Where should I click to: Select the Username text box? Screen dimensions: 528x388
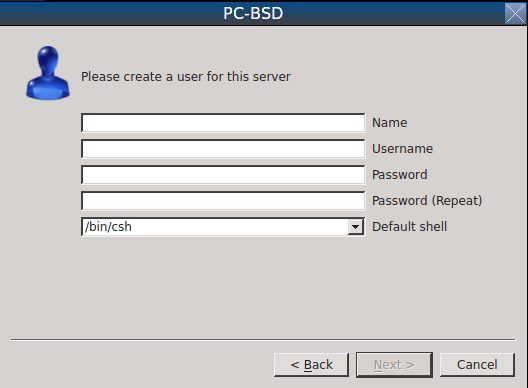(x=223, y=149)
